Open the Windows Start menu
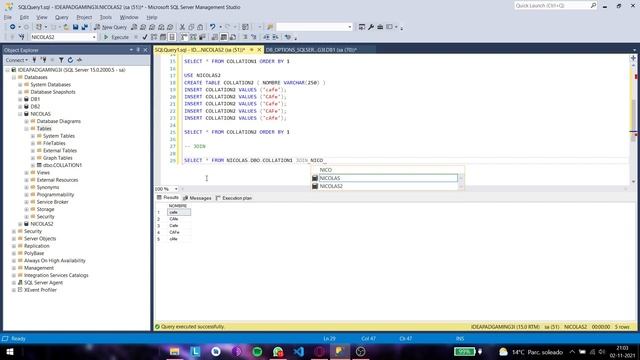 pyautogui.click(x=10, y=352)
